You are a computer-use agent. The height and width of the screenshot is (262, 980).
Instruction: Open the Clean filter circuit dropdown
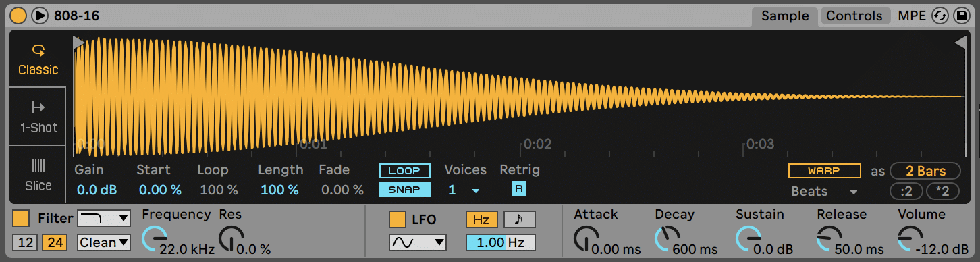click(x=104, y=242)
